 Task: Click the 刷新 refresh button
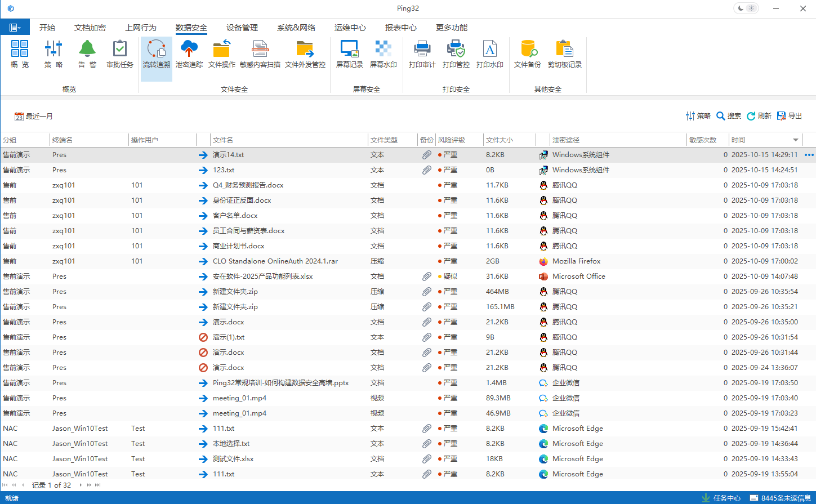click(x=759, y=116)
